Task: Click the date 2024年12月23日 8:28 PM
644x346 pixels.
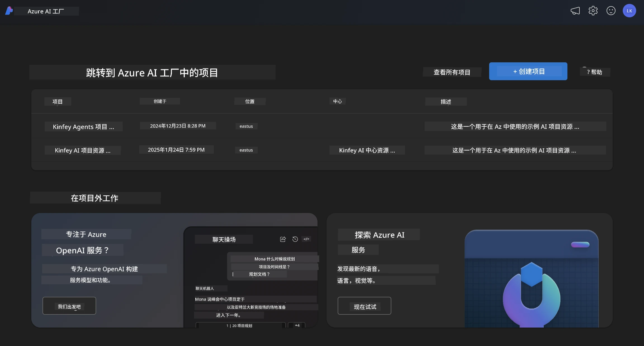Action: click(178, 126)
